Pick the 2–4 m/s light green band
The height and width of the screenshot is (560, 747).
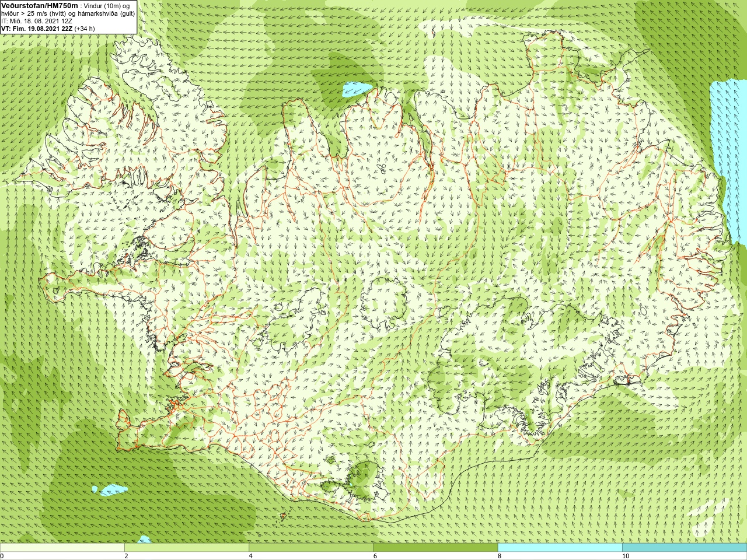point(187,548)
